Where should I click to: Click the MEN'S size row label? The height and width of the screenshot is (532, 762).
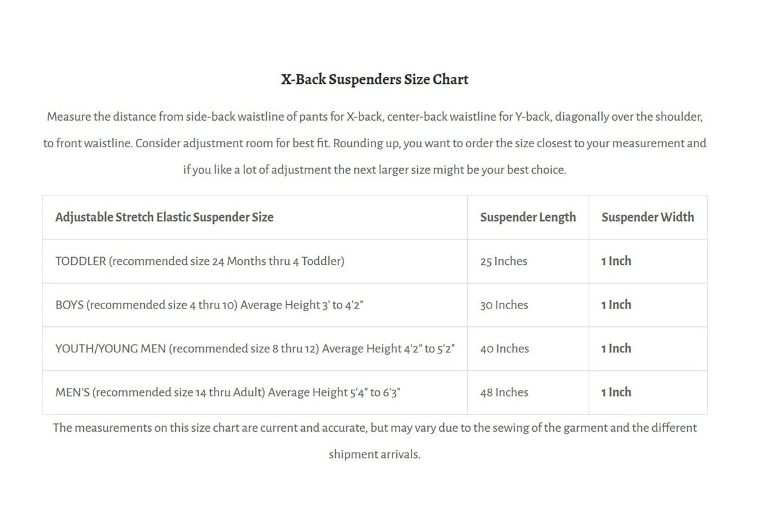click(227, 392)
